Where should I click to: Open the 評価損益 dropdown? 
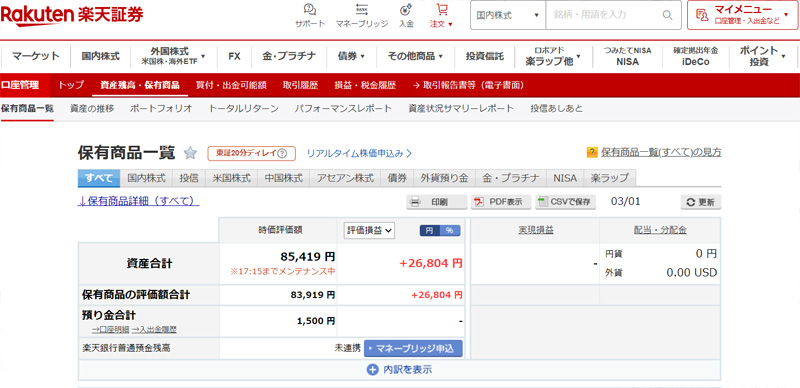click(x=369, y=231)
